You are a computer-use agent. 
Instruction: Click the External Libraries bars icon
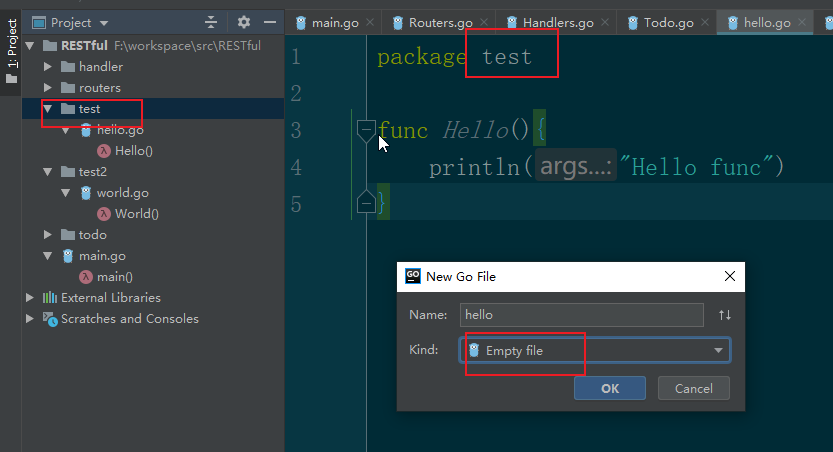50,297
